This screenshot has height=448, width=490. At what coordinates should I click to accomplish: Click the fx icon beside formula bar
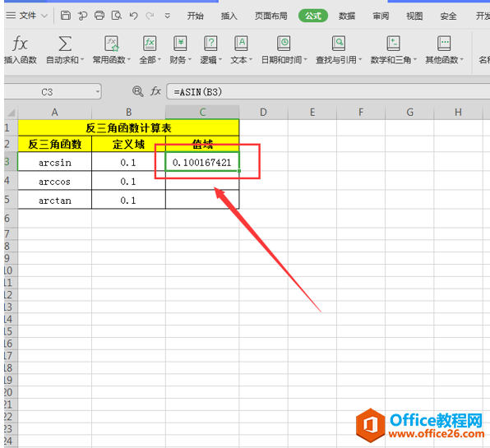[x=155, y=91]
